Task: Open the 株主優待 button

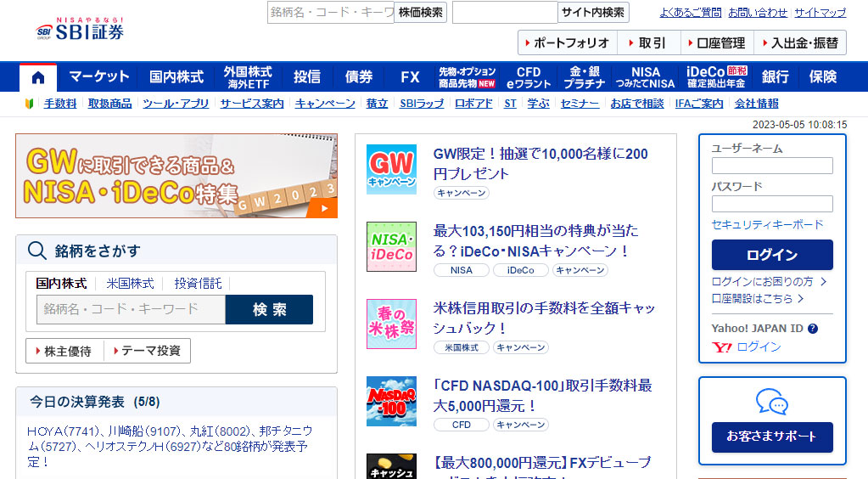Action: [64, 351]
